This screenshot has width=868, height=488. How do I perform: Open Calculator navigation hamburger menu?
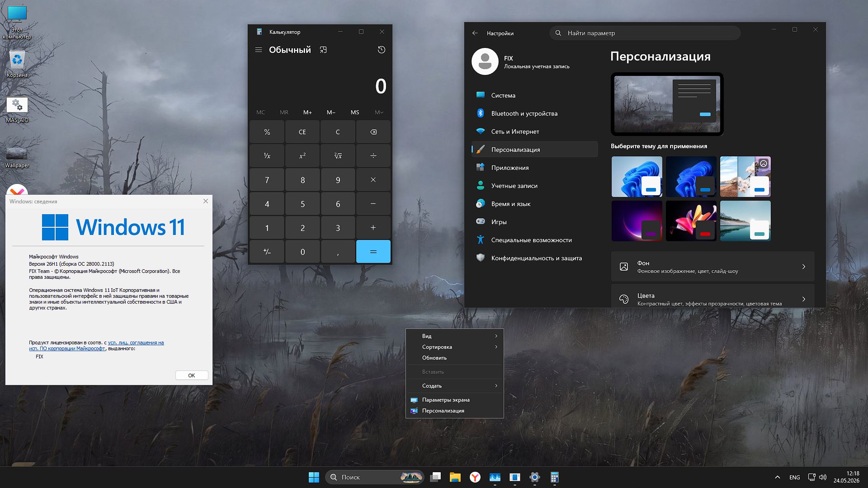pyautogui.click(x=259, y=50)
